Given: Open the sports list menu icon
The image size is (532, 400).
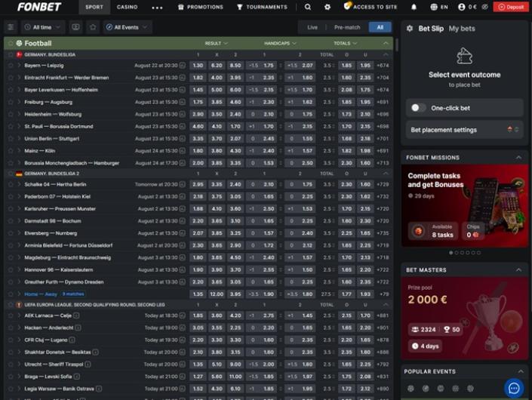Looking at the screenshot, I should click(10, 27).
